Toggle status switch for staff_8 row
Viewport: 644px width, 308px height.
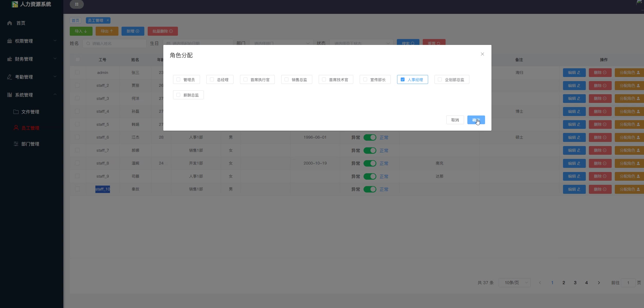(x=370, y=163)
